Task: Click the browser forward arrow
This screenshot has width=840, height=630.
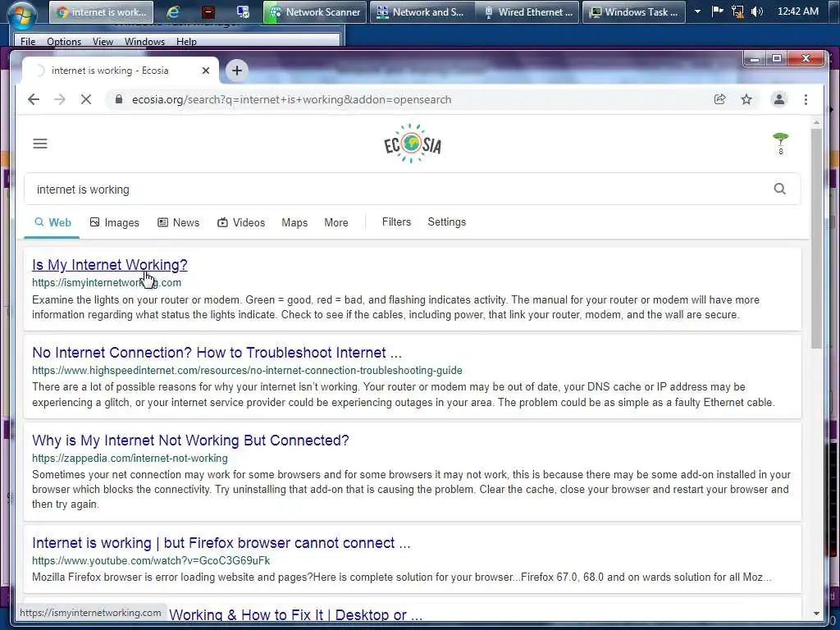Action: (x=59, y=99)
